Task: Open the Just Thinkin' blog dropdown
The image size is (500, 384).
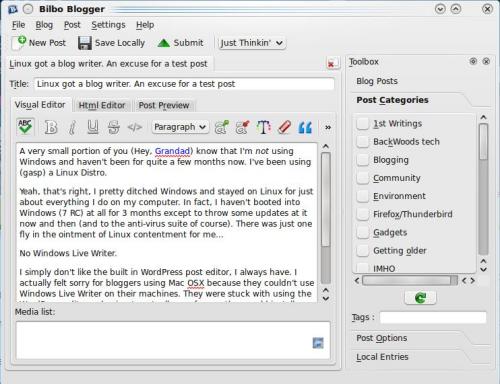Action: click(x=252, y=43)
